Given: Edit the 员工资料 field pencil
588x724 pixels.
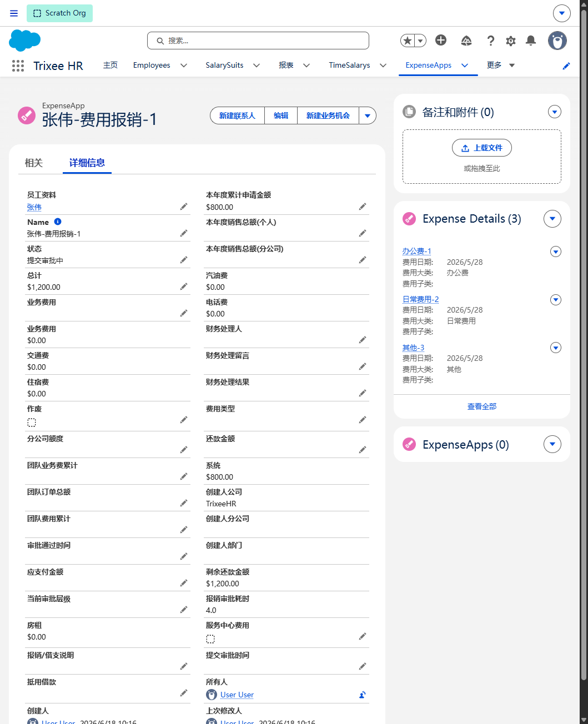Looking at the screenshot, I should [x=184, y=207].
